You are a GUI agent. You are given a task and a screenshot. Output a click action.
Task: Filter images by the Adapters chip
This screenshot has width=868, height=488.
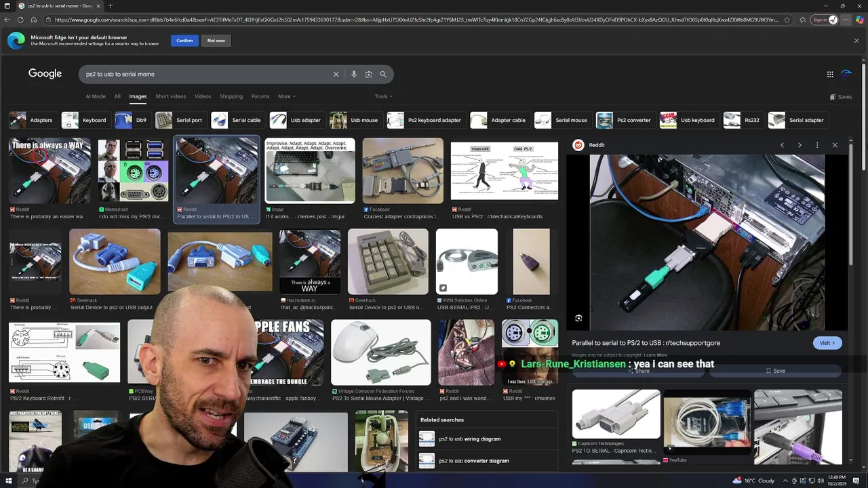pyautogui.click(x=31, y=120)
